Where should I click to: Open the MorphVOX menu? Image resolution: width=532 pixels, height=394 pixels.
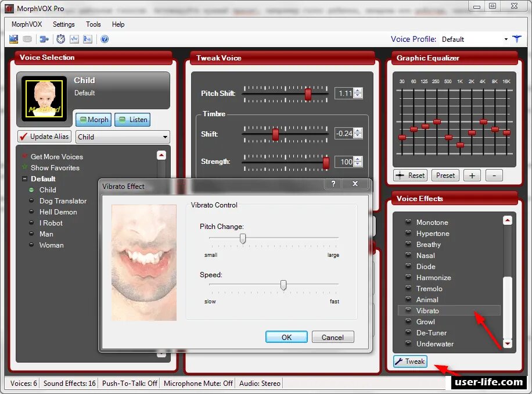pos(27,24)
